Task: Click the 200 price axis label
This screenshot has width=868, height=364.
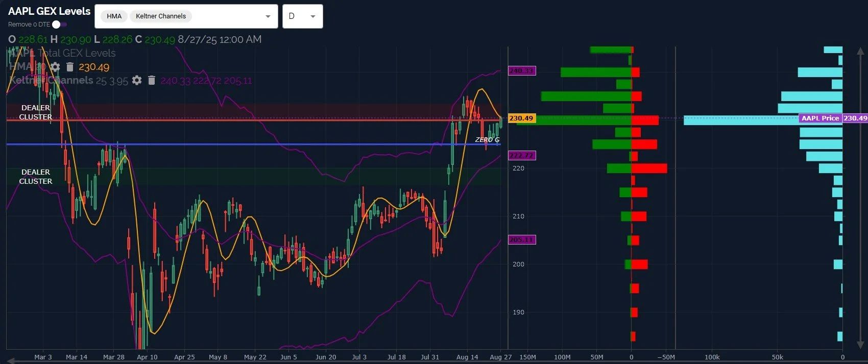Action: point(518,264)
